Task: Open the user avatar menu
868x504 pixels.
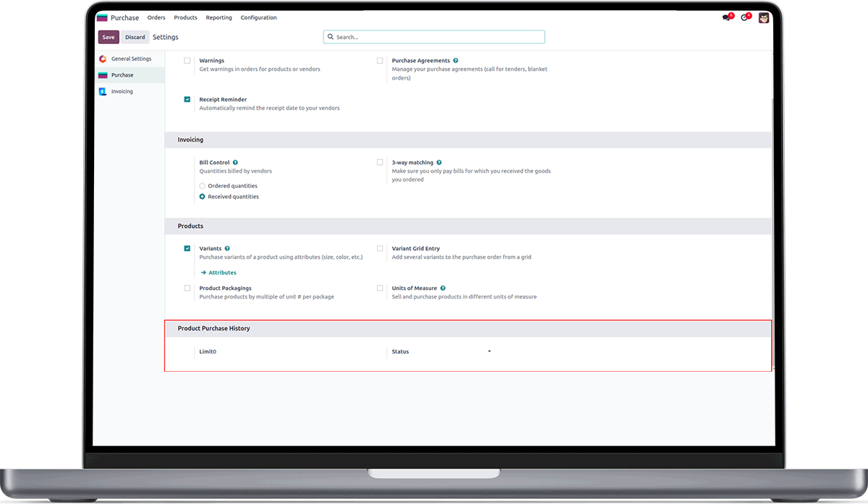Action: click(764, 17)
